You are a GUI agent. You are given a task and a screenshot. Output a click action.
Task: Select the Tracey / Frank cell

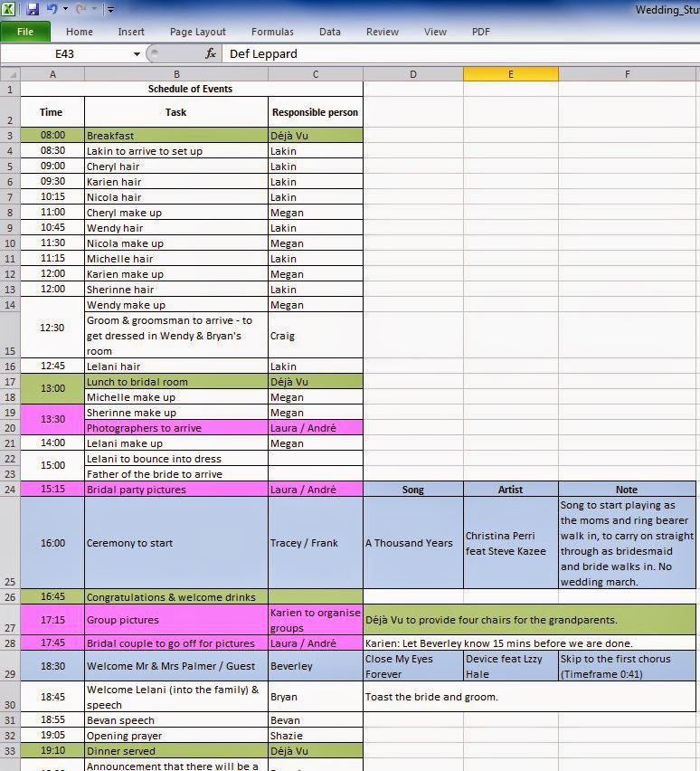(316, 543)
